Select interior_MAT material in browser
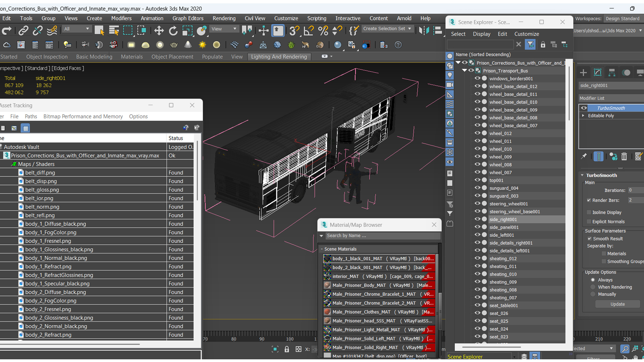This screenshot has width=644, height=362. point(379,277)
